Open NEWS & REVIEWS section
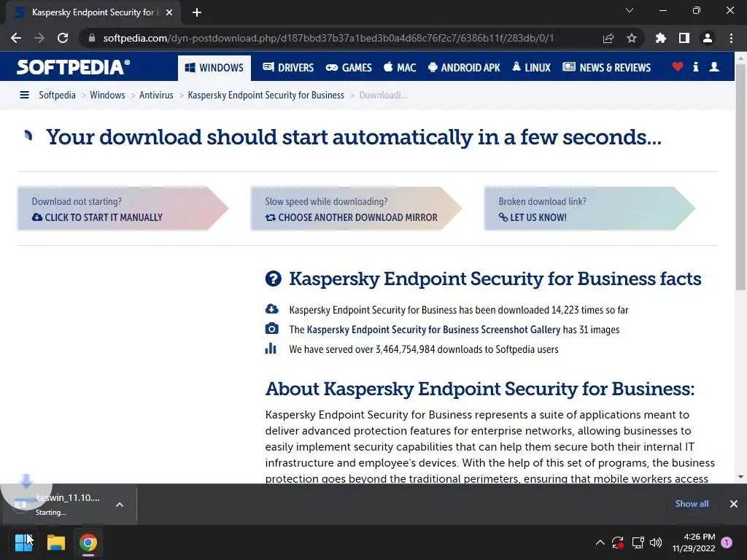This screenshot has width=747, height=560. [x=606, y=68]
